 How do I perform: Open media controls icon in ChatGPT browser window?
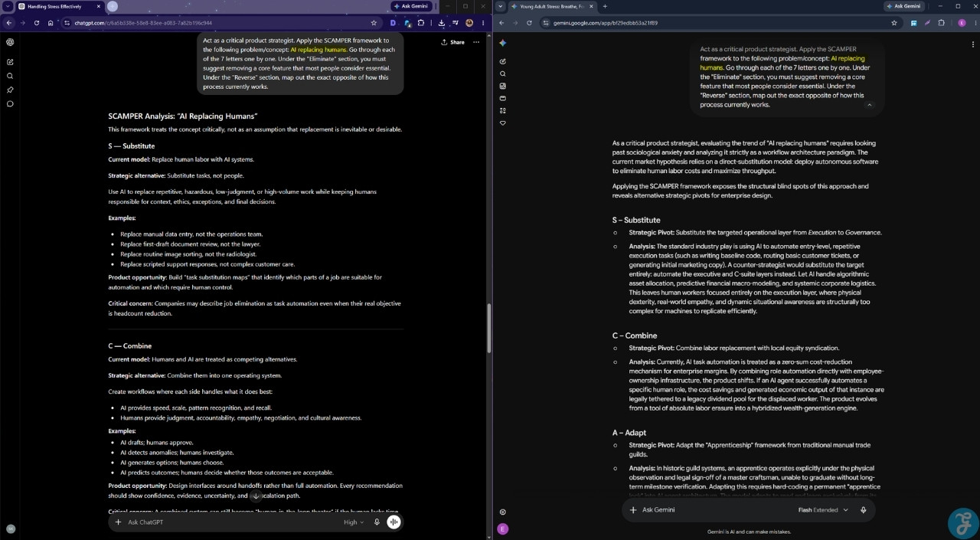click(456, 23)
